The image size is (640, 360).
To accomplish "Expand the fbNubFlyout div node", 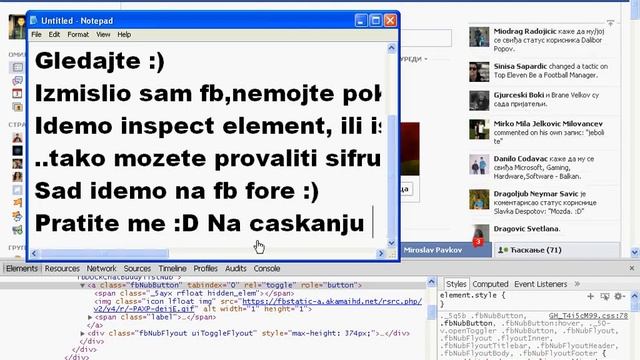I will [x=83, y=333].
